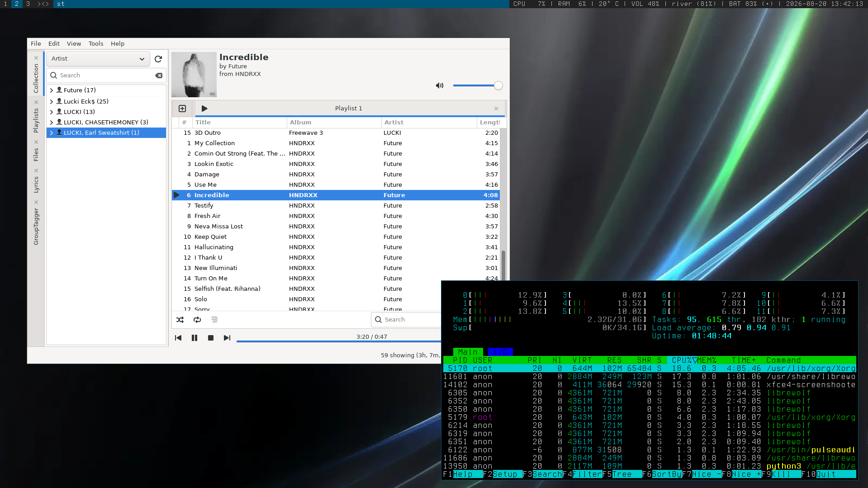Screen dimensions: 868x488
Task: Open the I/O tab in htop
Action: (x=500, y=352)
